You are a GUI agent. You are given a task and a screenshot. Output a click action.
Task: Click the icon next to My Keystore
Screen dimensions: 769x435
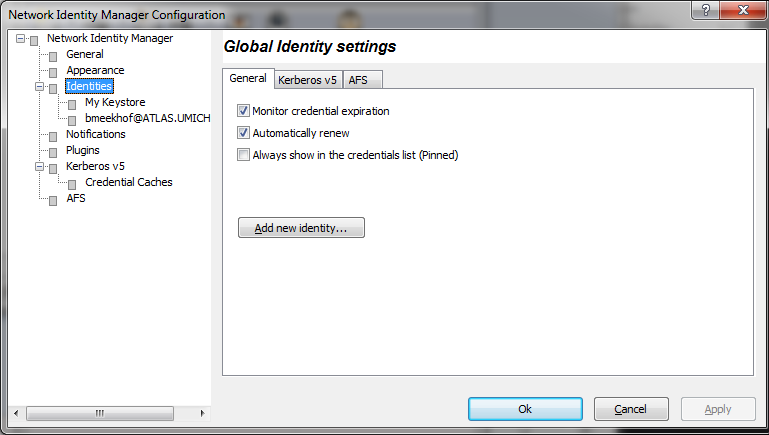tap(72, 105)
